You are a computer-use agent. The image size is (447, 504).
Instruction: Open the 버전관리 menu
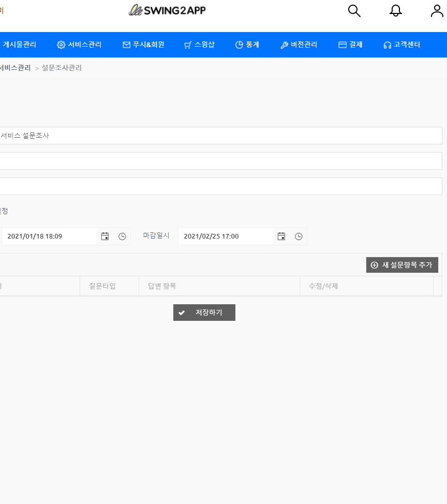[x=299, y=45]
